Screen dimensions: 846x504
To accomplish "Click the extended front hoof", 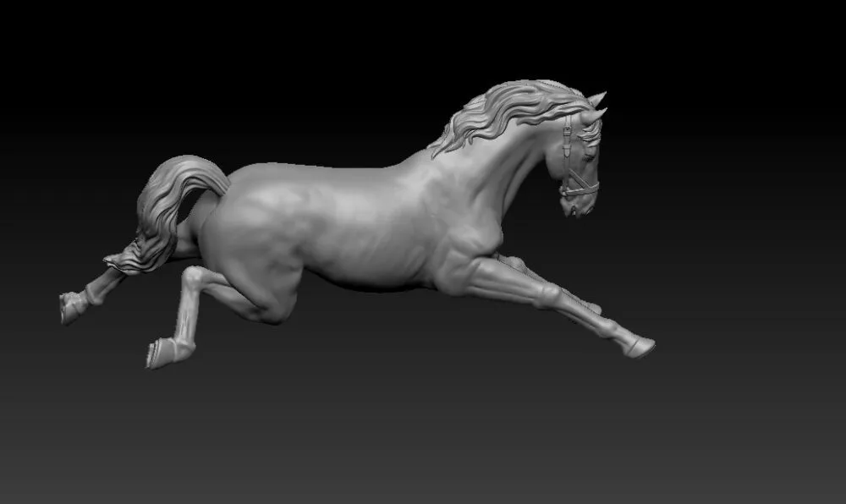I will 640,347.
